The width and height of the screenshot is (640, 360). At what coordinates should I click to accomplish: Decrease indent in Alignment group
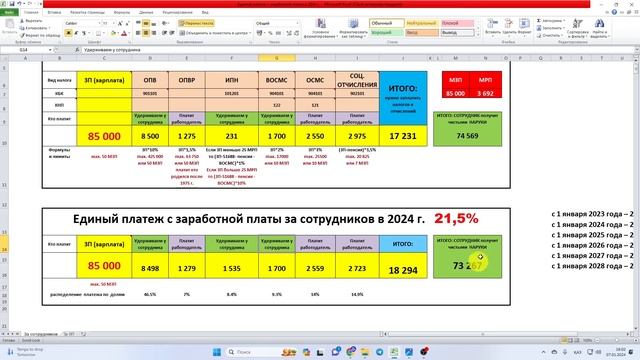[164, 33]
